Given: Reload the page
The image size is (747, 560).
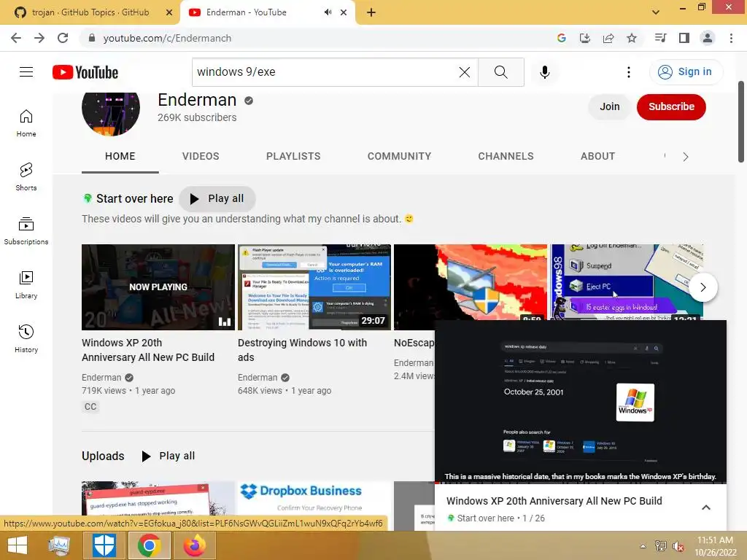Looking at the screenshot, I should pos(63,38).
